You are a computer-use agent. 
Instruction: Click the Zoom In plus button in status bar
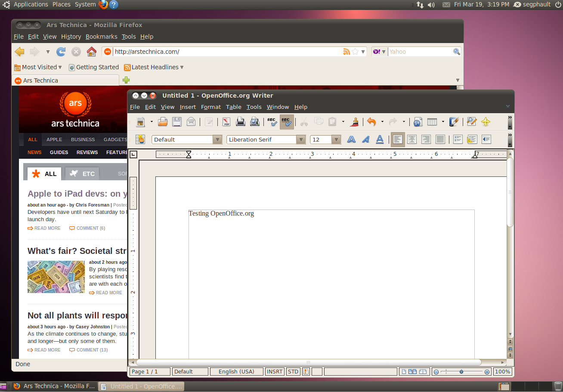click(487, 372)
